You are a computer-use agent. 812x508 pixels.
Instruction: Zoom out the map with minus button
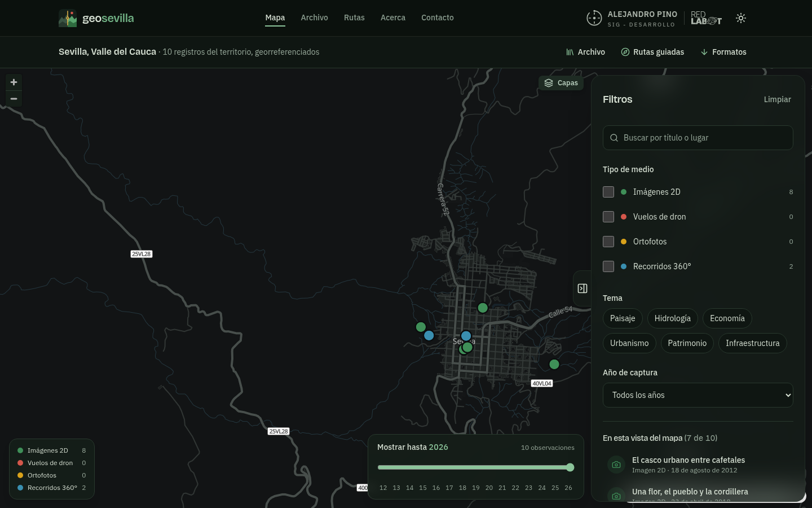pos(14,99)
